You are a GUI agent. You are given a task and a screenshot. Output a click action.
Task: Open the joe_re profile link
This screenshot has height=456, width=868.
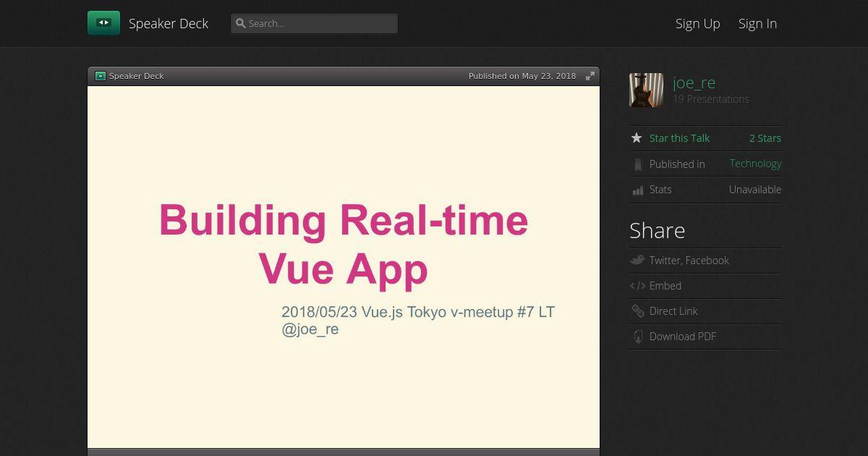[694, 83]
